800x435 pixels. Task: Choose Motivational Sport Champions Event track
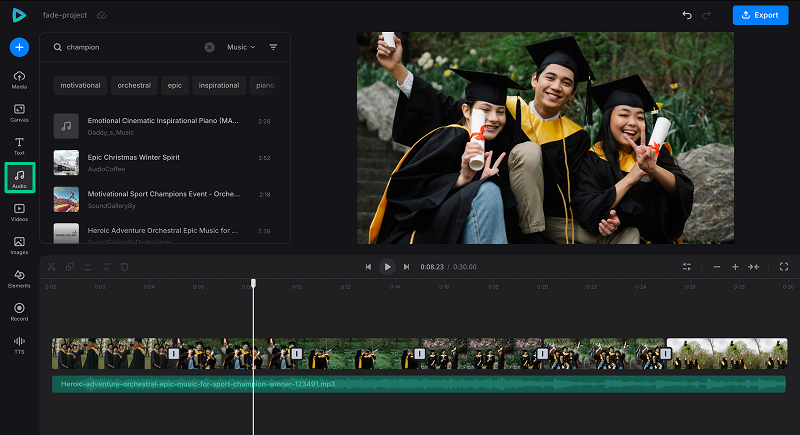(163, 199)
